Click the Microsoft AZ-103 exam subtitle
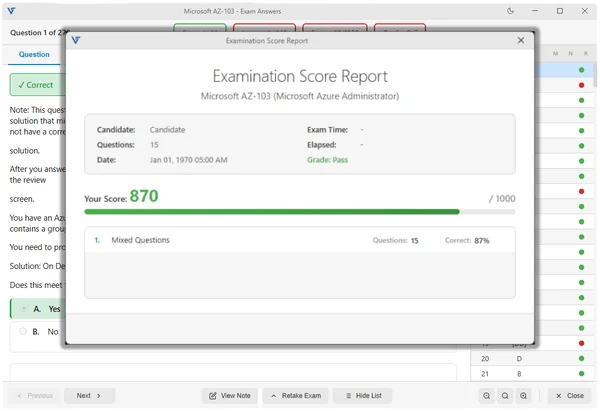The image size is (600, 411). 300,96
